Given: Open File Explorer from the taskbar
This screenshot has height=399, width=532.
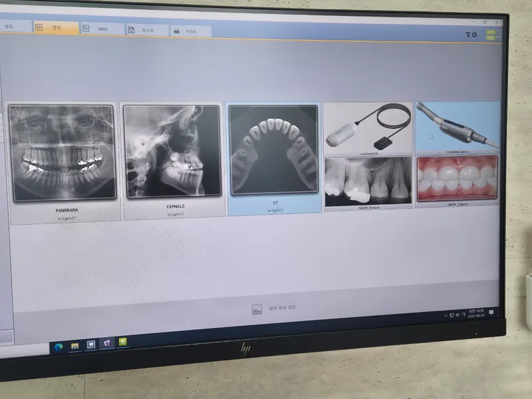Looking at the screenshot, I should (x=74, y=346).
